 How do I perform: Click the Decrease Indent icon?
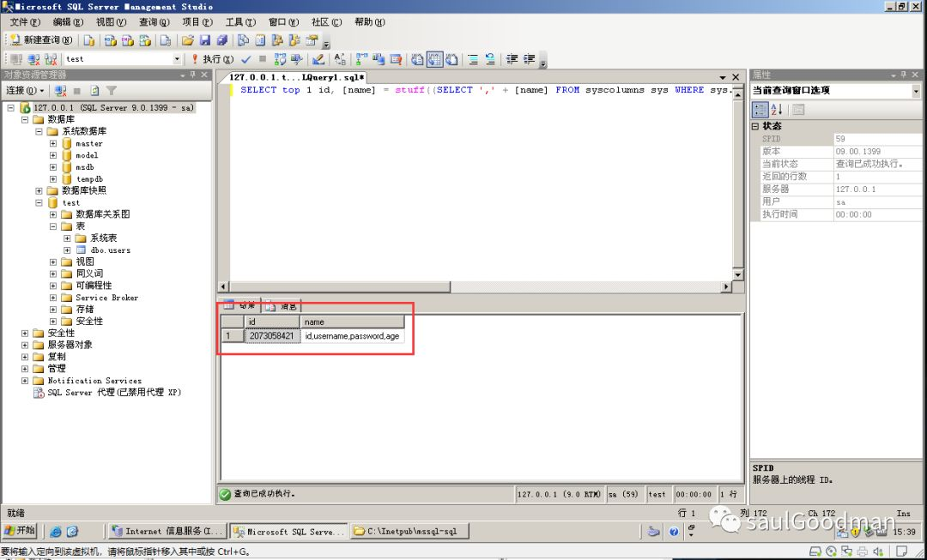[x=511, y=59]
